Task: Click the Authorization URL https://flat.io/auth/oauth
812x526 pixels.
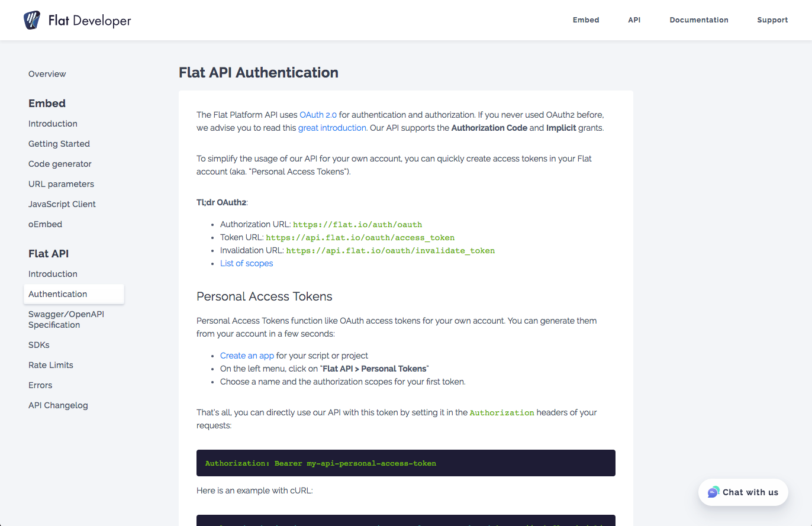Action: tap(357, 224)
